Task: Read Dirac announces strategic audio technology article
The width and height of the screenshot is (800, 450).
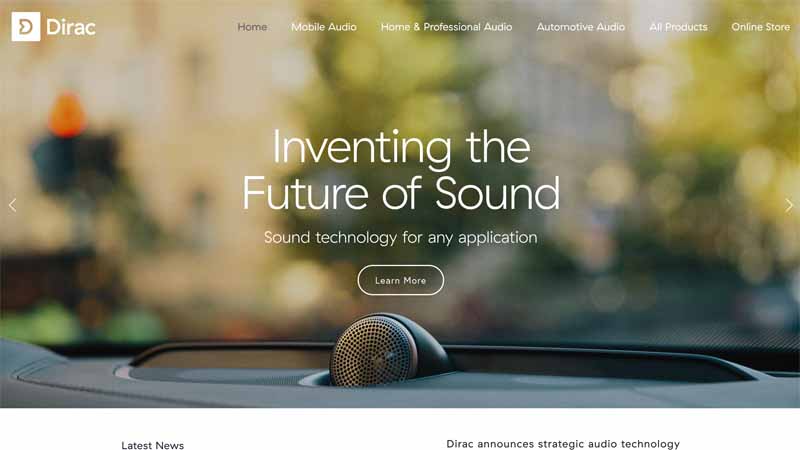Action: coord(563,444)
